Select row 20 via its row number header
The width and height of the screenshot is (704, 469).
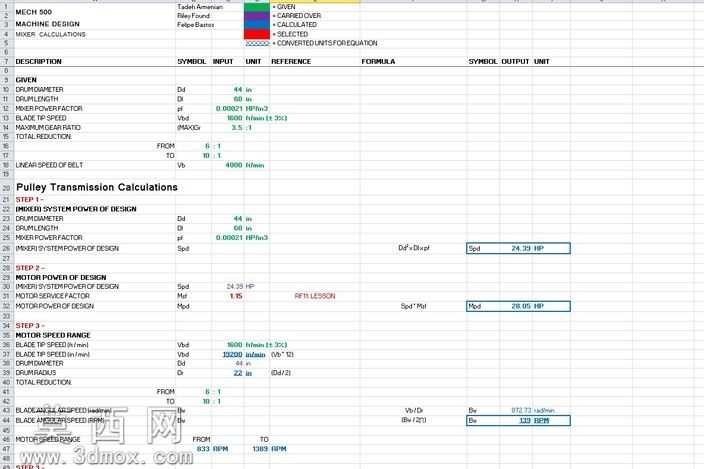tap(6, 188)
